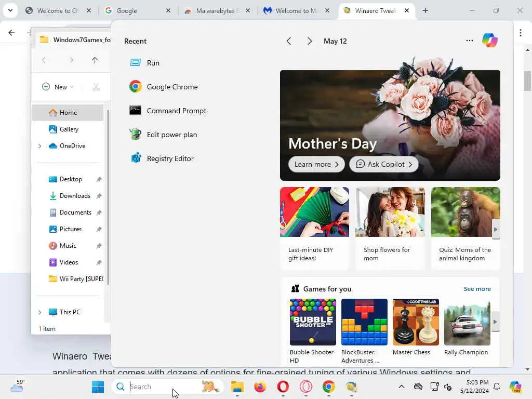Expand the This PC tree node
This screenshot has width=532, height=399.
pos(39,312)
